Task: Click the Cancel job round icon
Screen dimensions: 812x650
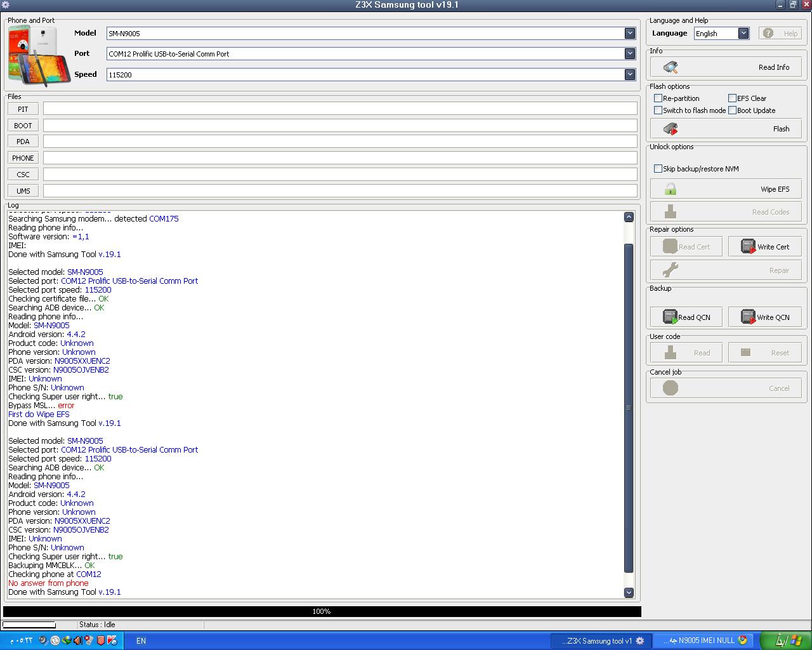Action: pos(671,388)
